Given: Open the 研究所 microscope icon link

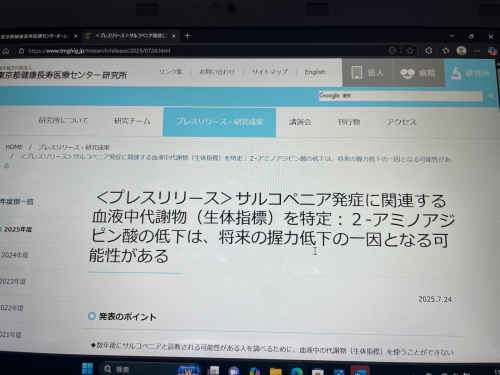Looking at the screenshot, I should point(470,73).
